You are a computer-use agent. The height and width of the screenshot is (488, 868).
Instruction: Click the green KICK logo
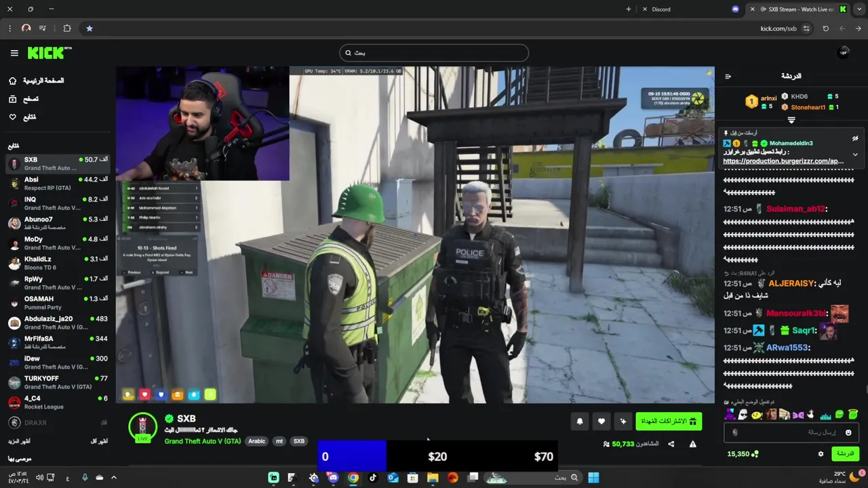tap(50, 53)
